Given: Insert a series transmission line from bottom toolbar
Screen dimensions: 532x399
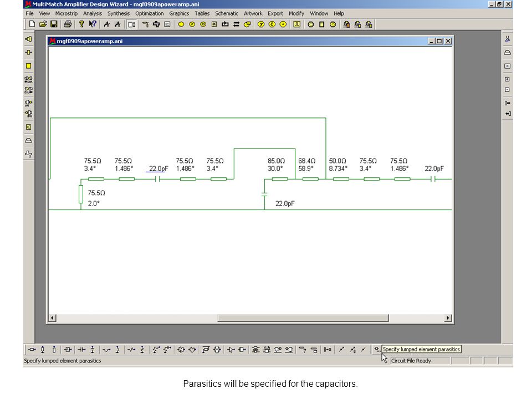Looking at the screenshot, I should [32, 350].
